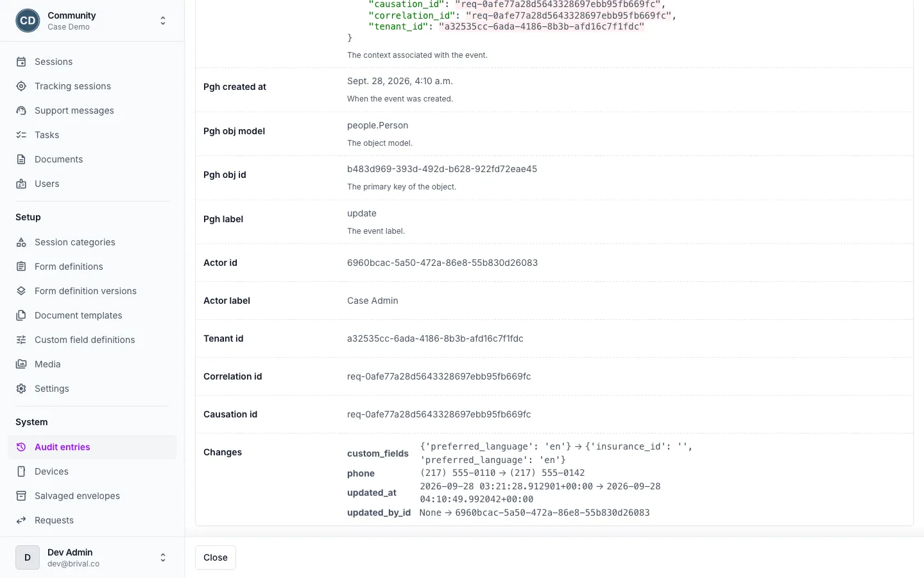Click the Form definition versions layers icon
This screenshot has height=578, width=924.
pyautogui.click(x=21, y=291)
